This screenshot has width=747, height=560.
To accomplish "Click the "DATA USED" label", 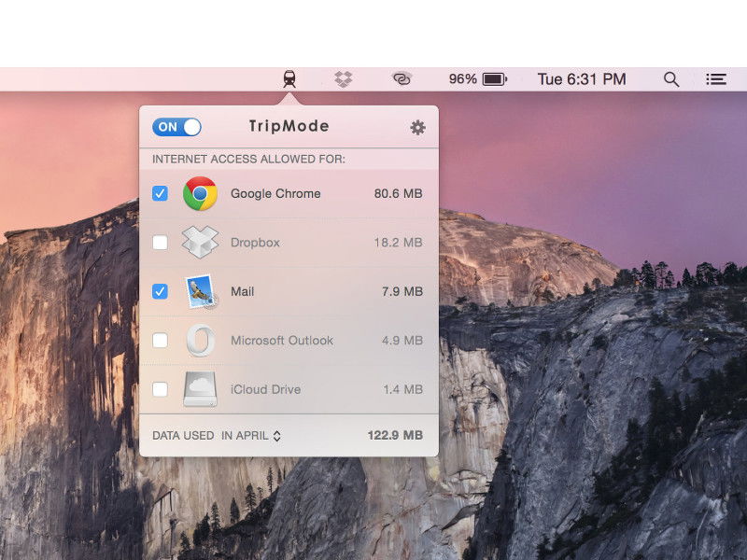I will pyautogui.click(x=183, y=435).
